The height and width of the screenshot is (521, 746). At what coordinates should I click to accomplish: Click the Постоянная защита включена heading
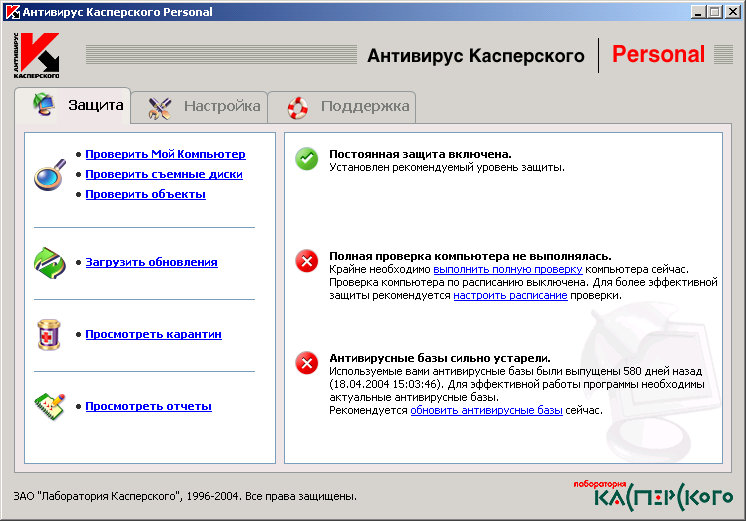(421, 154)
